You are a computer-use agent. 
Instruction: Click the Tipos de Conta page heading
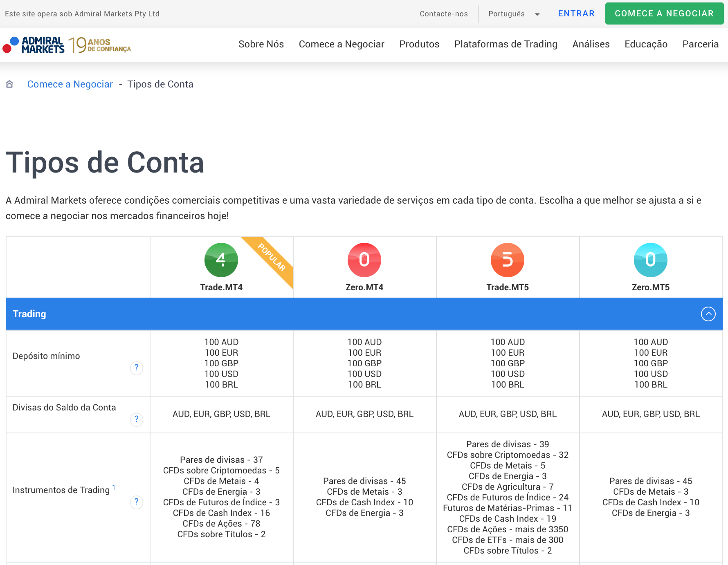point(105,163)
